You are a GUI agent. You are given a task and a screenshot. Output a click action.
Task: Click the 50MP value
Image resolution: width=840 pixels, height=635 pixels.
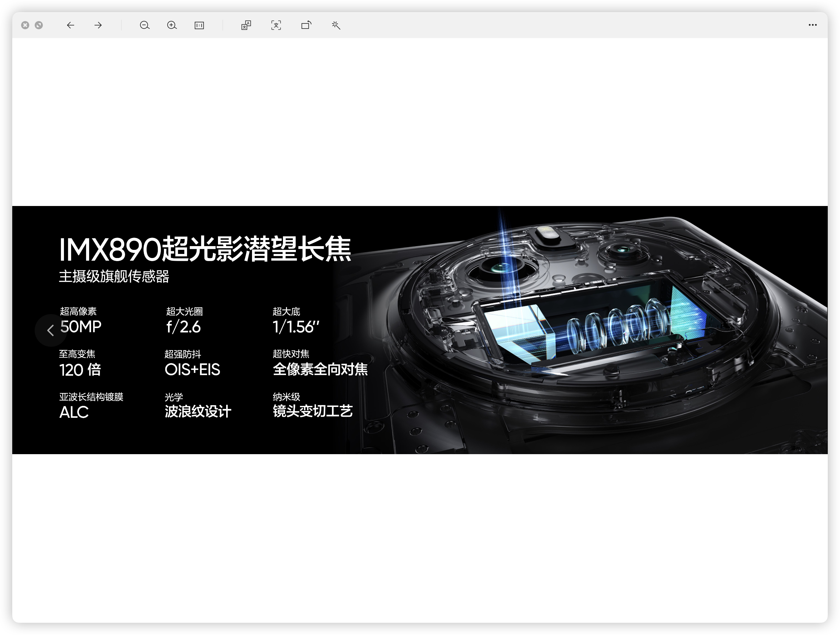point(81,326)
